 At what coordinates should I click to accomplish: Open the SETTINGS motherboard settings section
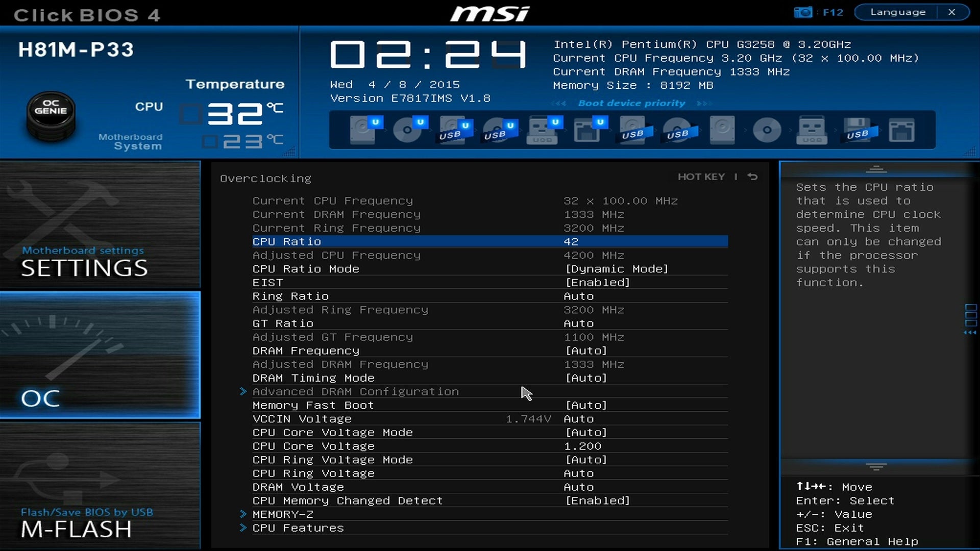click(100, 225)
